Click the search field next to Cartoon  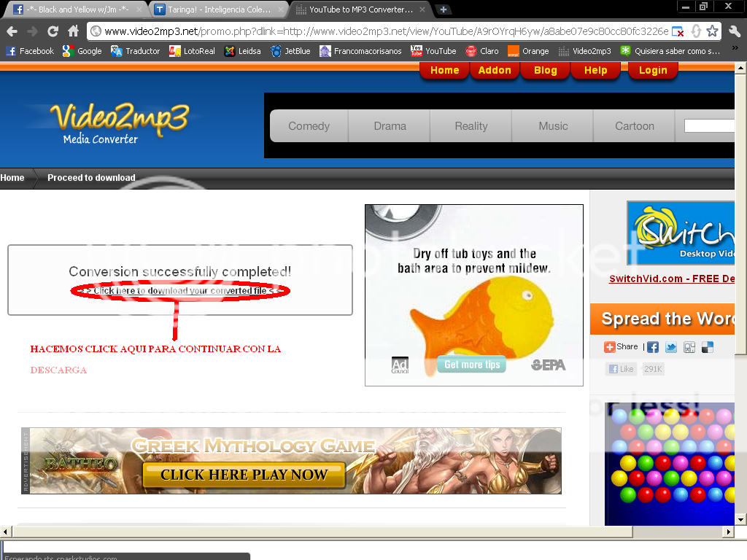(x=709, y=125)
